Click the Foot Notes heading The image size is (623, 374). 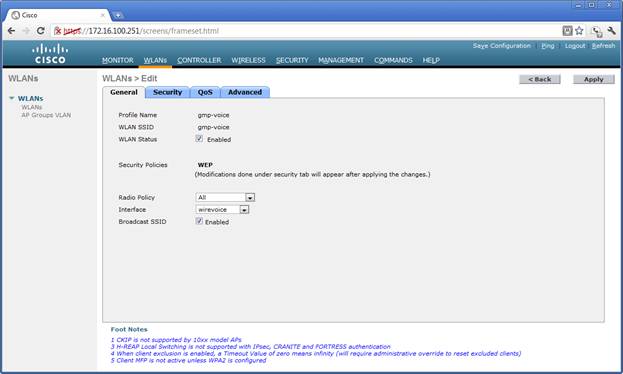[129, 329]
